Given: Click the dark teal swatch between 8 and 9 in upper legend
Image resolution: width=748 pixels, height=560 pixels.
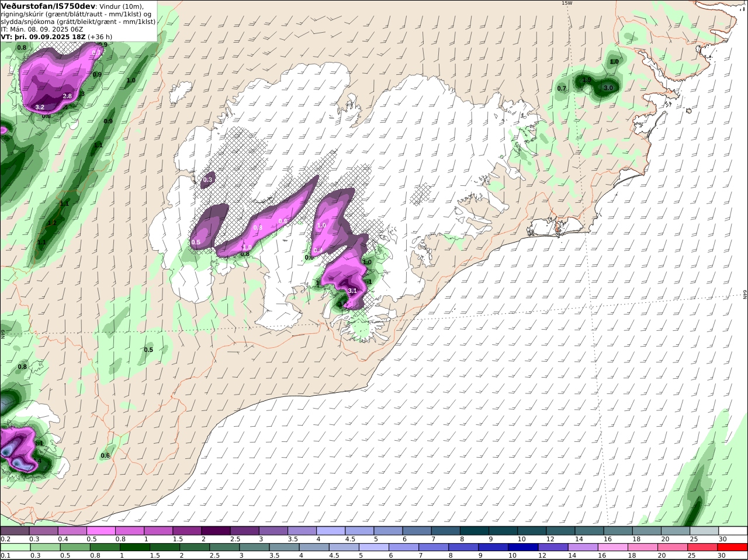Looking at the screenshot, I should point(475,531).
